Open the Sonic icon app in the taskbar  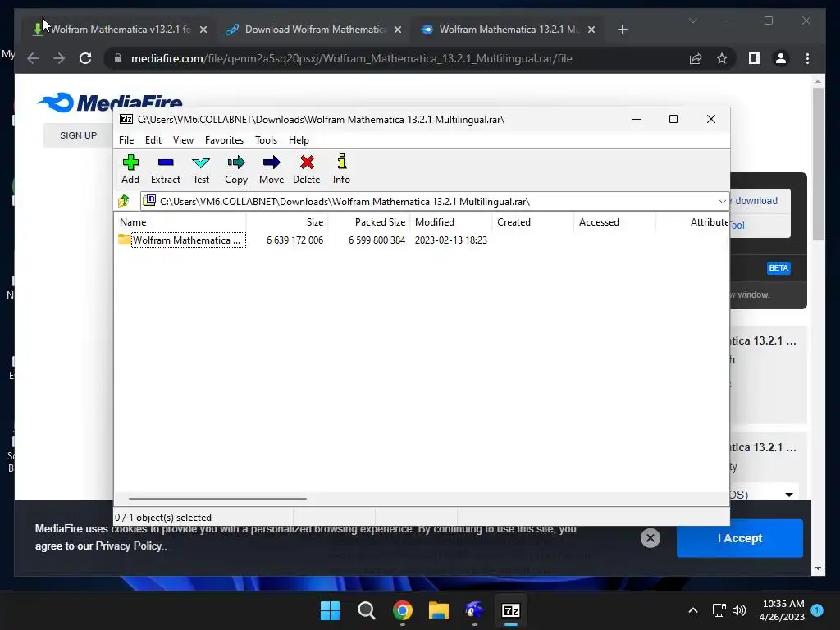point(475,610)
